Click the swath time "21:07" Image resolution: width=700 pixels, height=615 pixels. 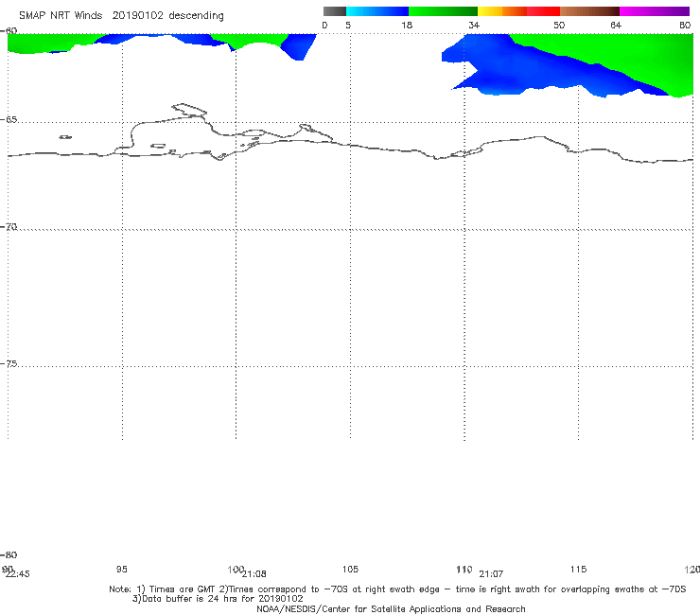point(491,574)
